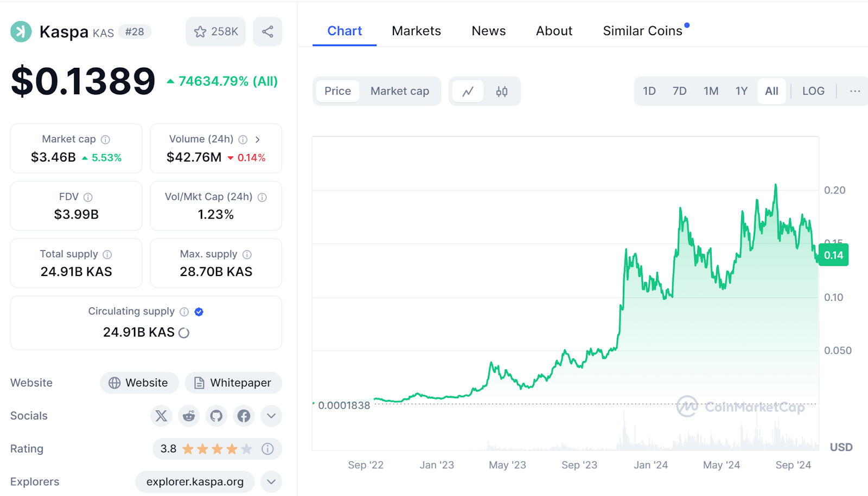The image size is (868, 496).
Task: Select the line chart view
Action: [x=468, y=91]
